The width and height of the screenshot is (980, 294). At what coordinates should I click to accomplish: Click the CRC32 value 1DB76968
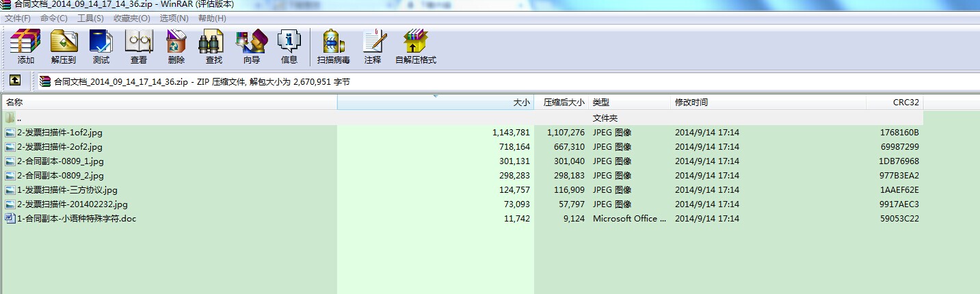pyautogui.click(x=899, y=161)
